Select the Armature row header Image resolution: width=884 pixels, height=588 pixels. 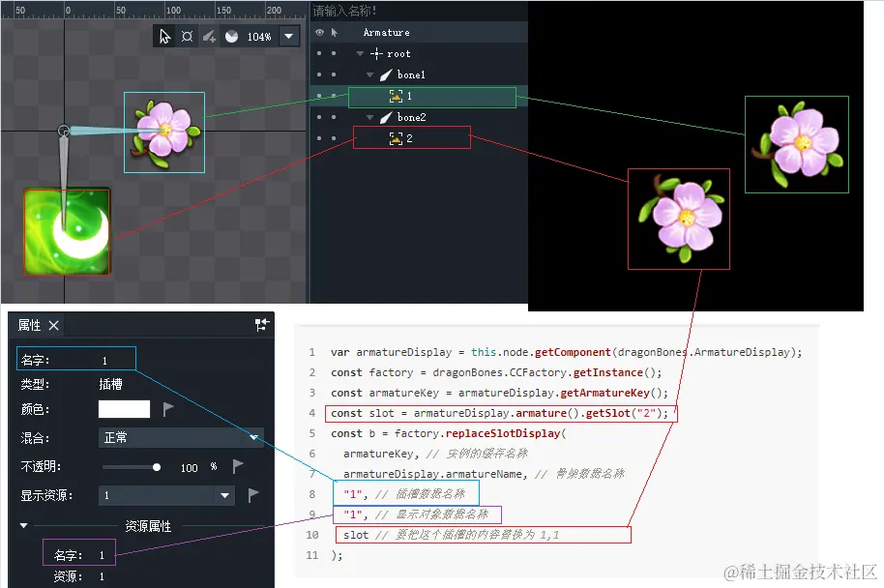coord(386,32)
